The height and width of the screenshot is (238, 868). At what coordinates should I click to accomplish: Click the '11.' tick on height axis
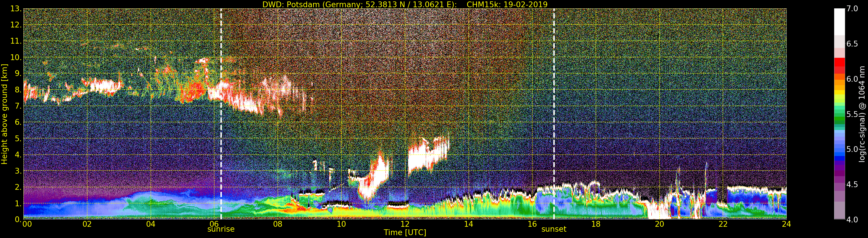[16, 41]
